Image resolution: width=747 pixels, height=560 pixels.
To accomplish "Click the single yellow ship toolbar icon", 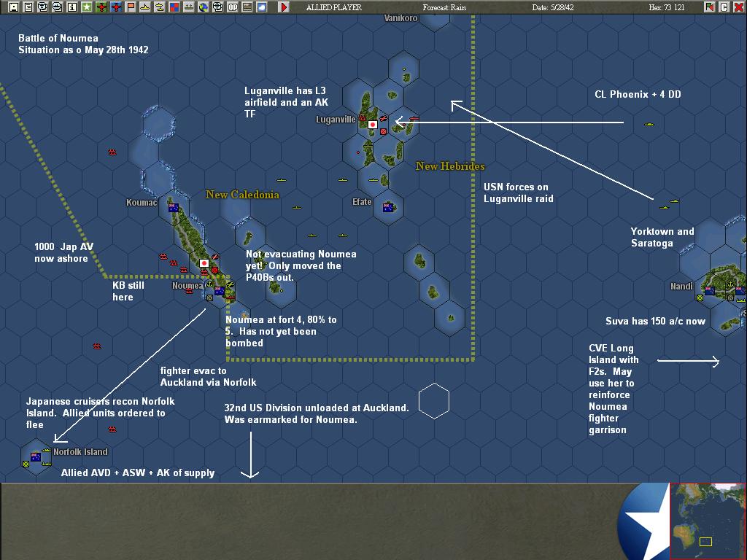I will click(x=145, y=7).
